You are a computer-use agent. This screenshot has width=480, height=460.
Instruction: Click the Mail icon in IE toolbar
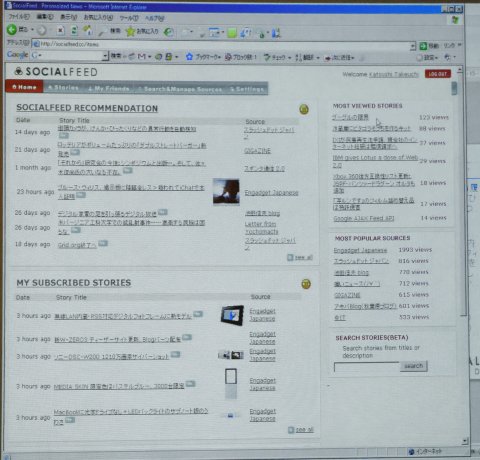[x=185, y=32]
